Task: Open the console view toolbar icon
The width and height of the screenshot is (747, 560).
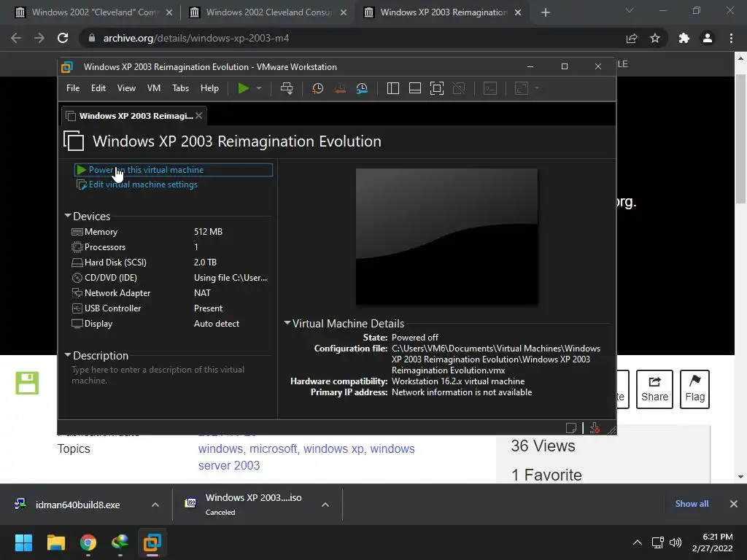Action: 490,88
